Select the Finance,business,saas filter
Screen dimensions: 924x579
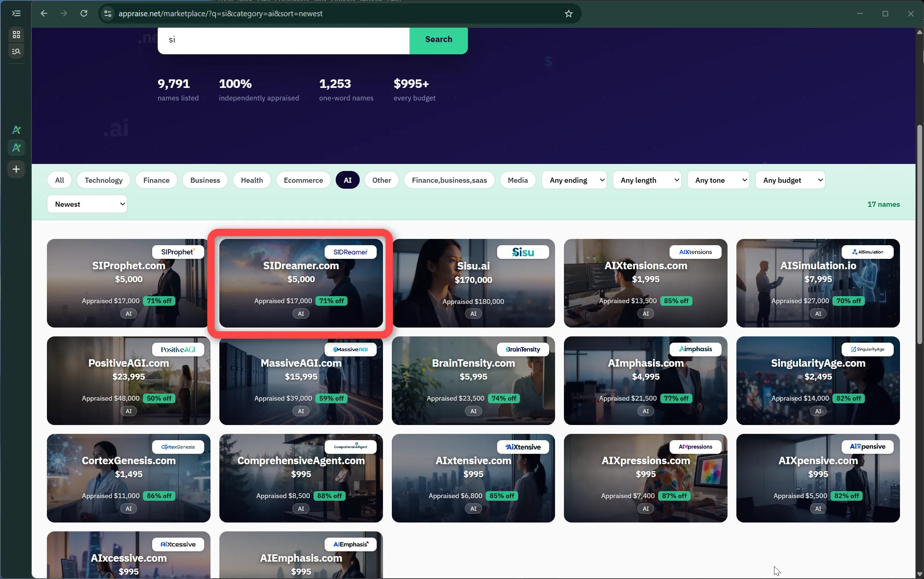coord(449,180)
